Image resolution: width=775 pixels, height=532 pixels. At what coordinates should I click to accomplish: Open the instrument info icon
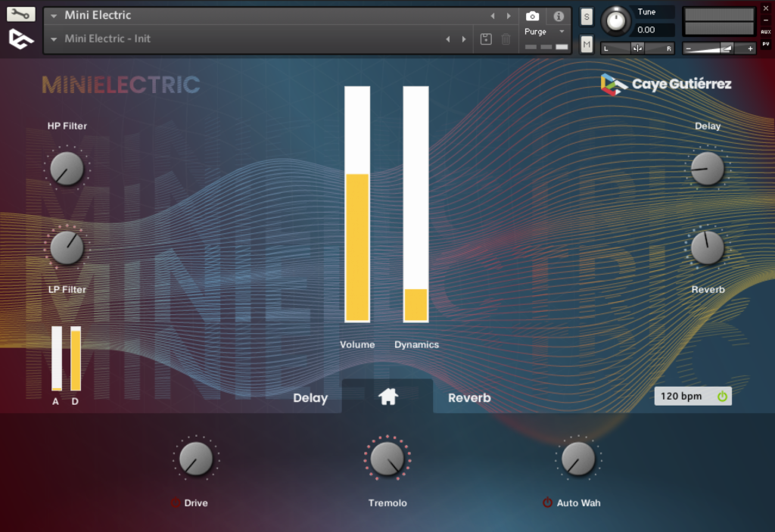coord(559,17)
